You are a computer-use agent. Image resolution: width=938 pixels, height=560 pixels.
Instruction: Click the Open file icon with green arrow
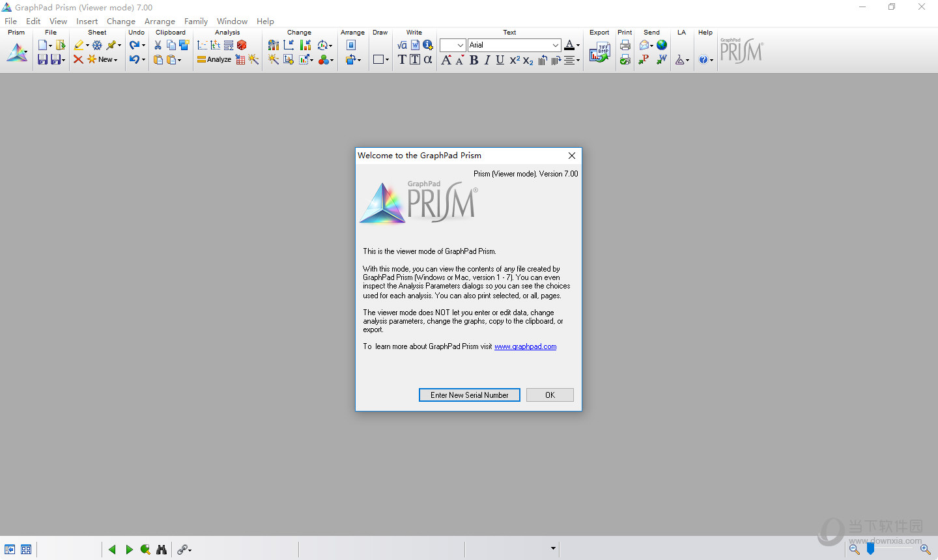point(61,45)
